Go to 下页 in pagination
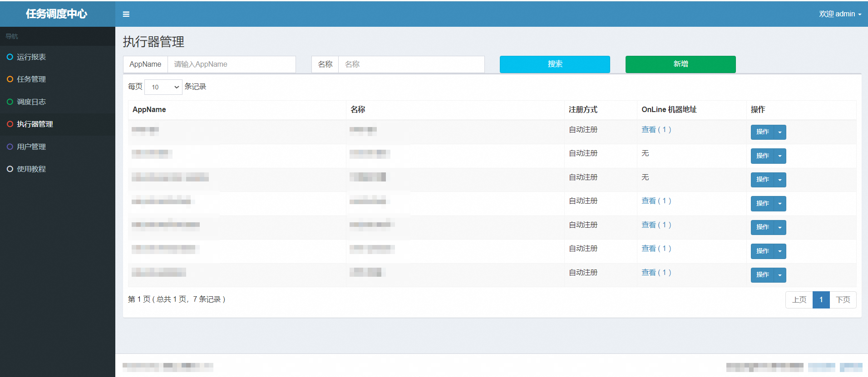The width and height of the screenshot is (868, 377). click(843, 300)
